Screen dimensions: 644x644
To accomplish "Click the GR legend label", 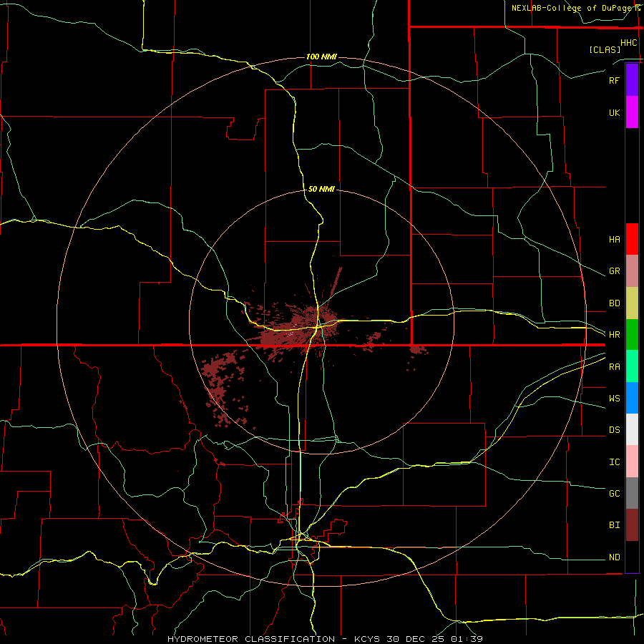I will tap(614, 271).
